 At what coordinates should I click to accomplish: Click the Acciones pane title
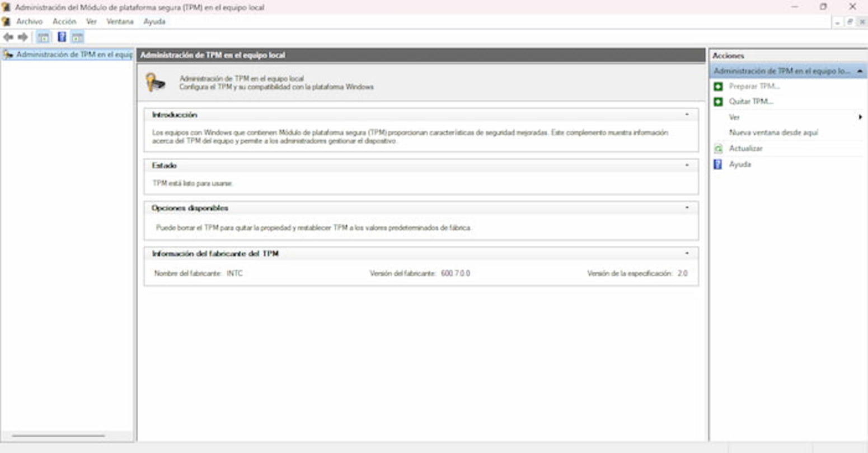(x=728, y=55)
